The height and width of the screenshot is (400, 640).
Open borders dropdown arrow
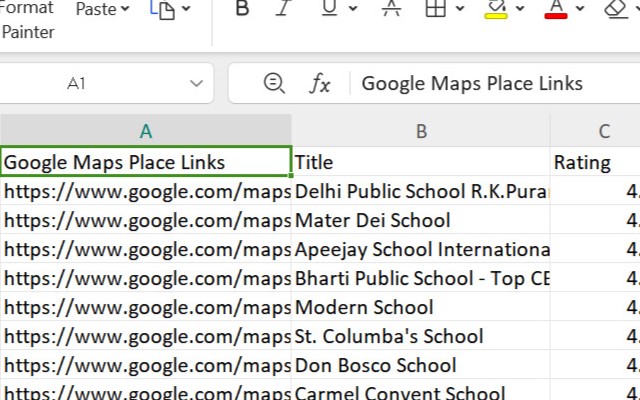460,8
